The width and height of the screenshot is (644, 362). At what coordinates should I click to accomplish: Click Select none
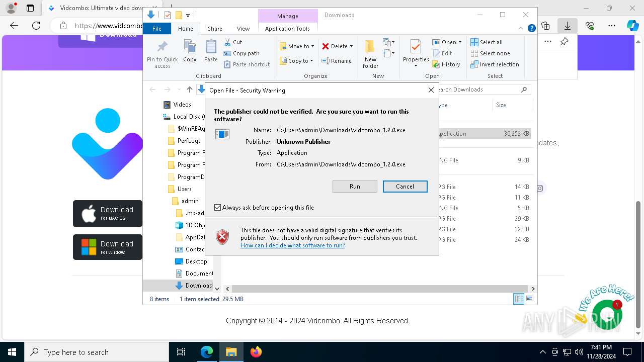click(491, 53)
